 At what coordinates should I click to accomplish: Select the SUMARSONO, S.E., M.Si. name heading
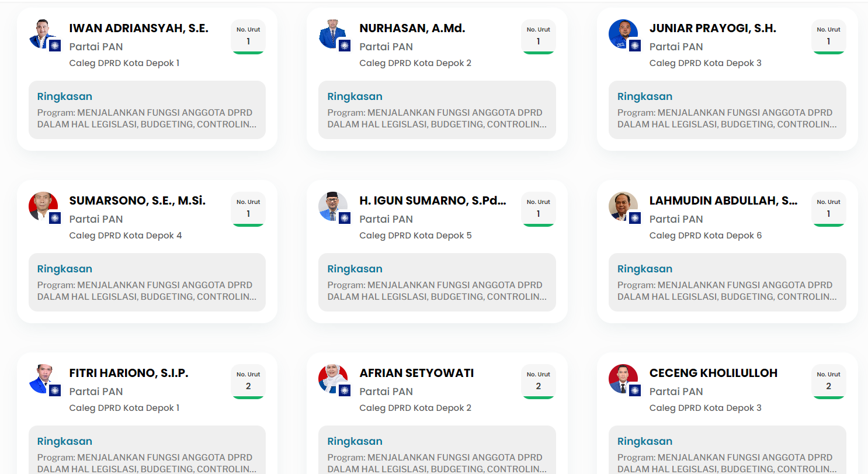coord(137,200)
